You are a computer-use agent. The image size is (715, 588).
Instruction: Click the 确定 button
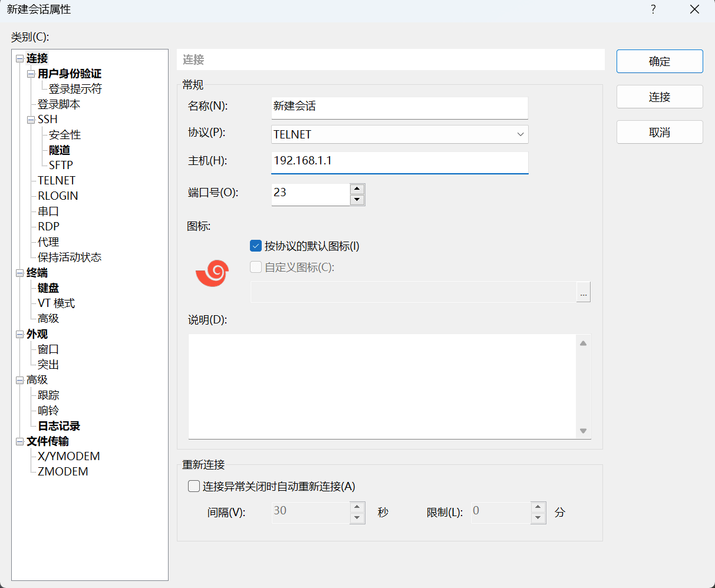[660, 61]
